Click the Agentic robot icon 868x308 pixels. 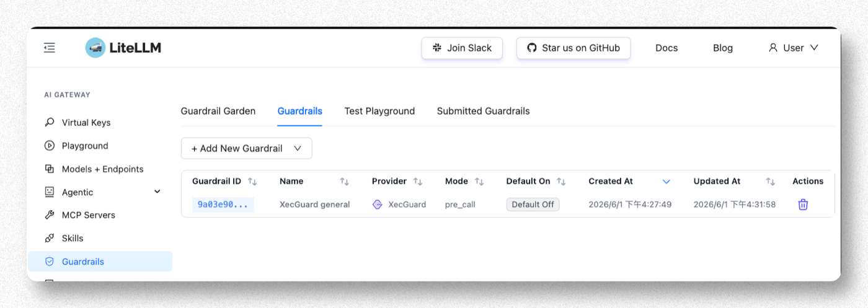point(50,192)
